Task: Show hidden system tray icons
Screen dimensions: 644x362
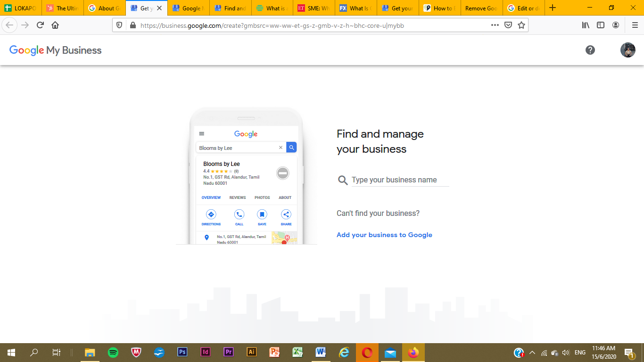Action: pyautogui.click(x=532, y=353)
